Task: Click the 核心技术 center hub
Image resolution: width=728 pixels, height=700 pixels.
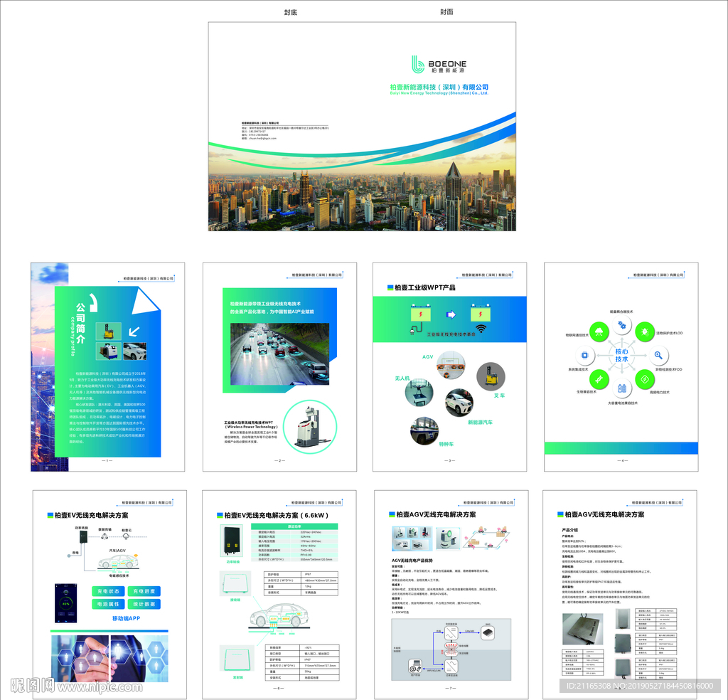Action: click(x=621, y=355)
